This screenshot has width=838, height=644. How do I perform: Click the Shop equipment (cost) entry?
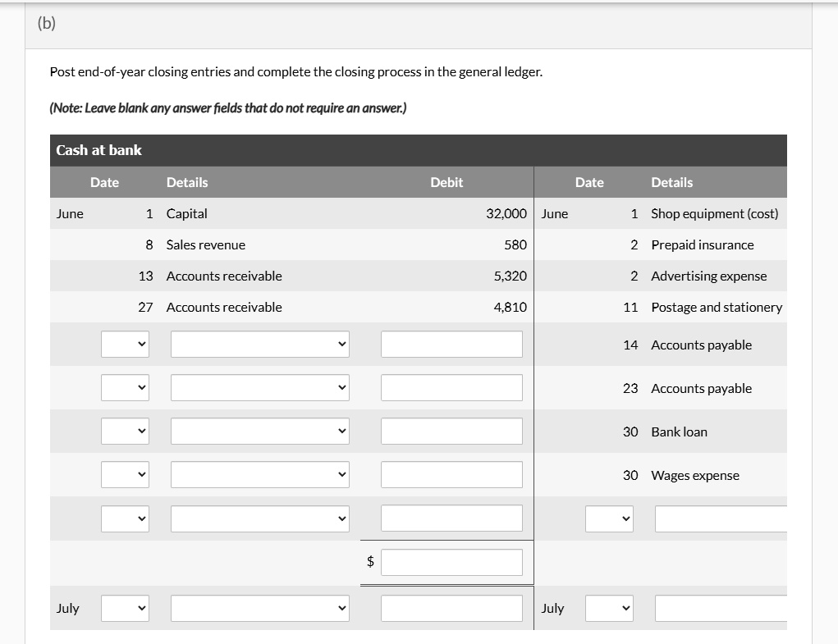[715, 213]
